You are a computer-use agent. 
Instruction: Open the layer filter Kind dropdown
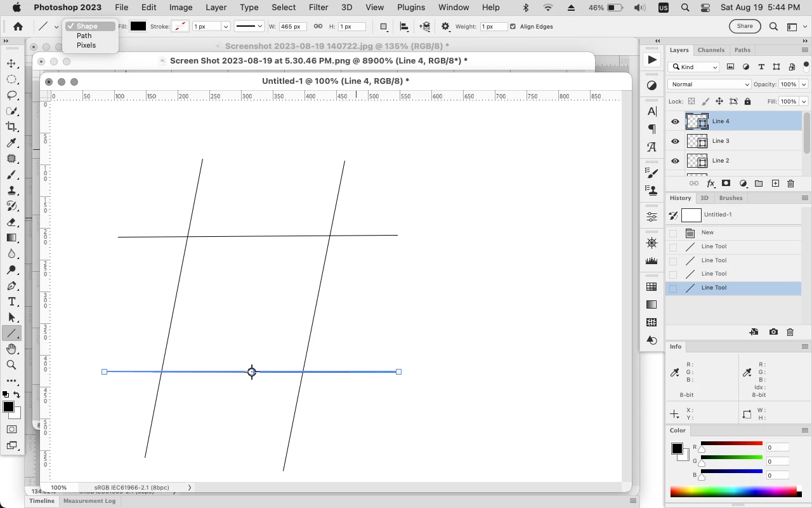click(695, 67)
